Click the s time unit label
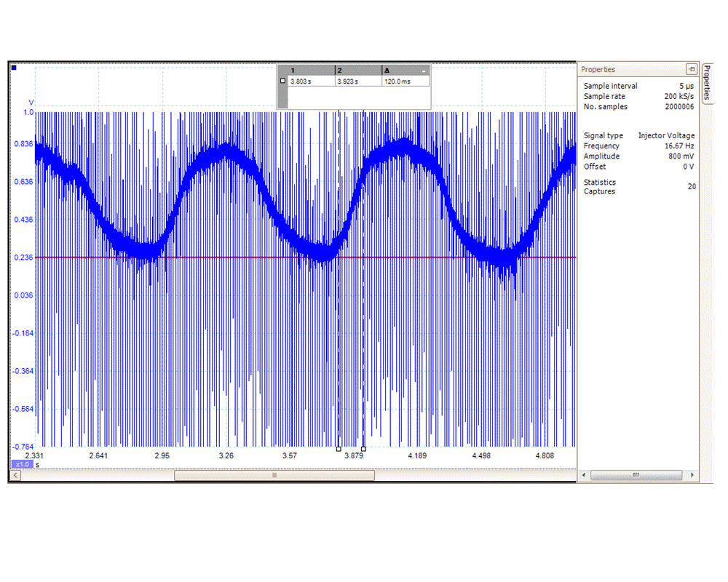The image size is (728, 582). tap(38, 465)
